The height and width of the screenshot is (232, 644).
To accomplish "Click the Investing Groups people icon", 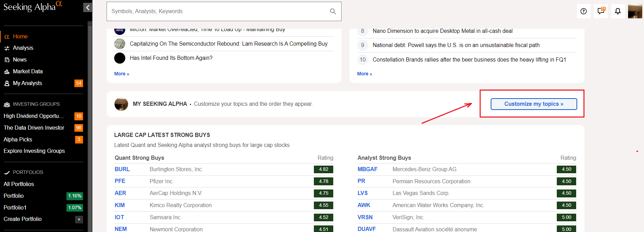I will [7, 104].
